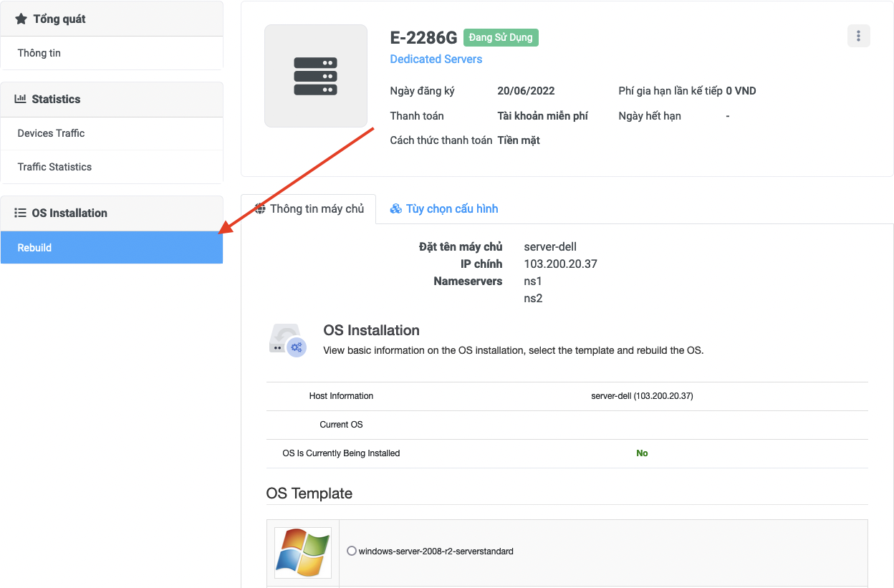This screenshot has height=588, width=894.
Task: Select windows-server-2008-r2-serverstandard radio button
Action: (x=351, y=551)
